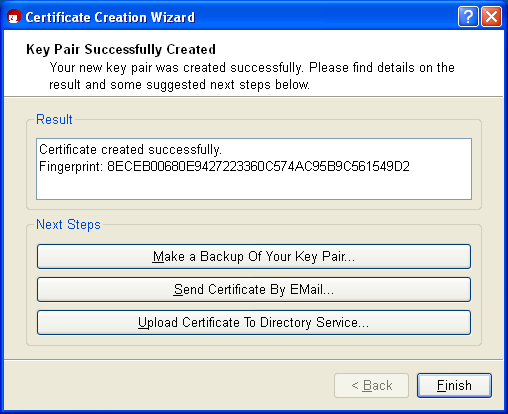The image size is (508, 414).
Task: Click the 'Certificate created successfully.' line
Action: click(130, 150)
